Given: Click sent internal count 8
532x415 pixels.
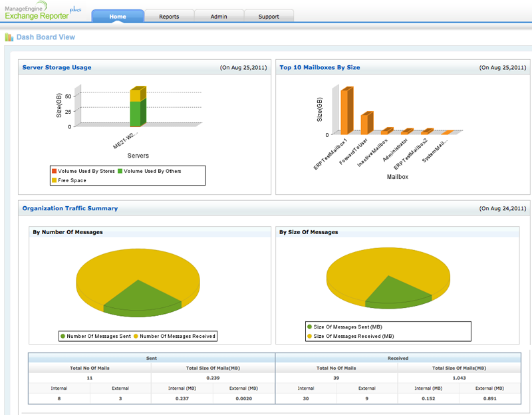Looking at the screenshot, I should [x=59, y=398].
